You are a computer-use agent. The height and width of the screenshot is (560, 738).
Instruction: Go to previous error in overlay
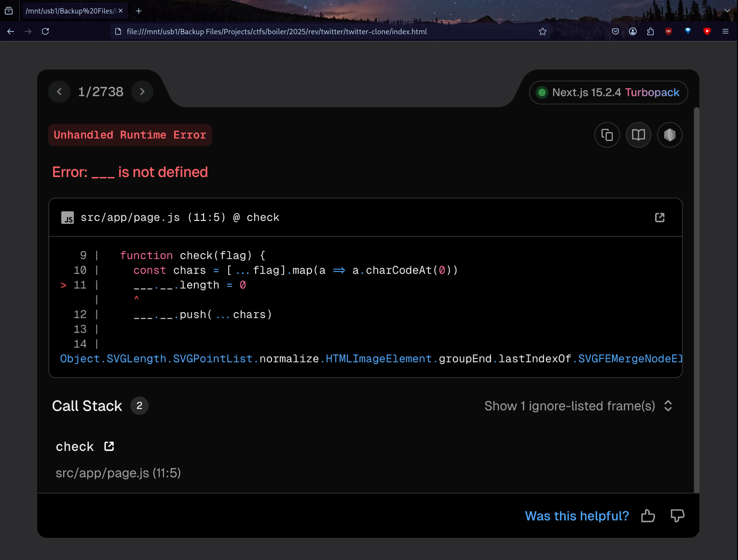tap(59, 92)
